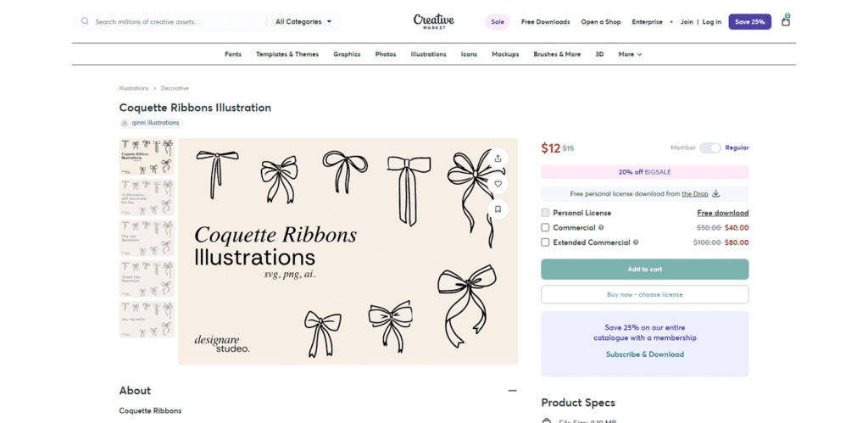
Task: Like the product with the heart icon
Action: [x=498, y=183]
